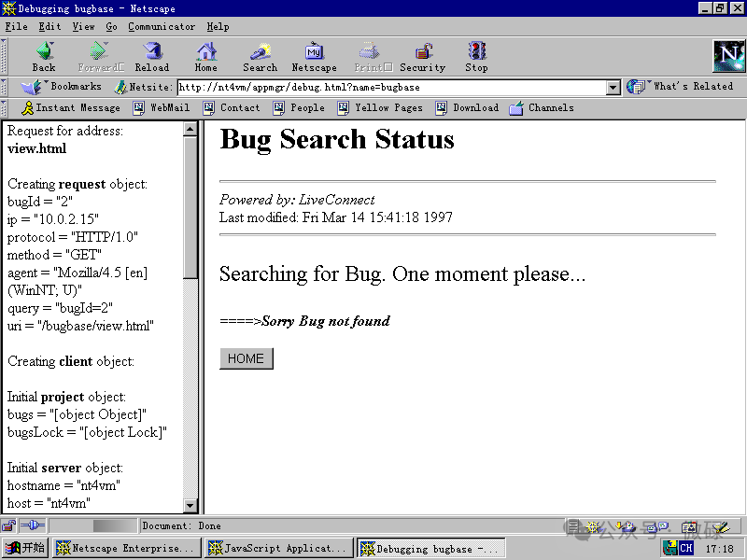
Task: Open Instant Message shortcut
Action: 71,108
